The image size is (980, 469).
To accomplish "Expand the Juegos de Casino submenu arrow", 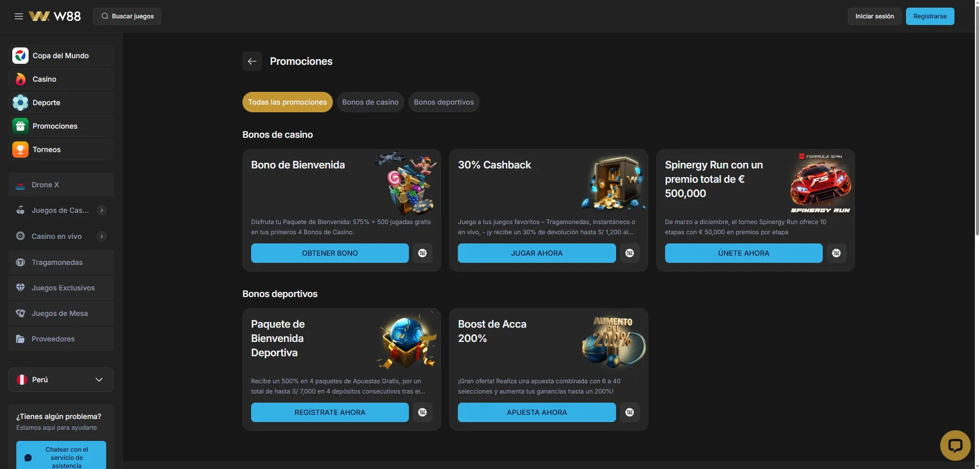I will pyautogui.click(x=102, y=210).
